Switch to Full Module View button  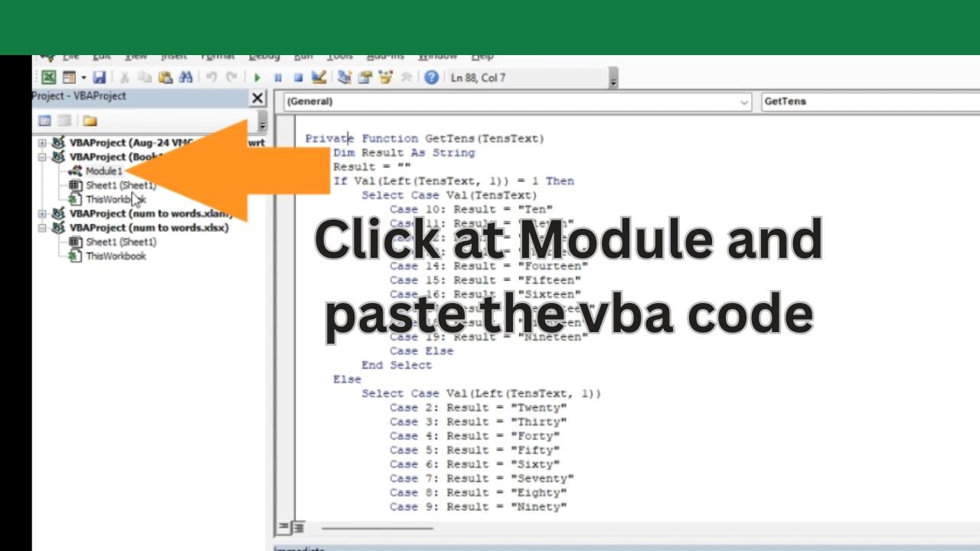click(298, 527)
